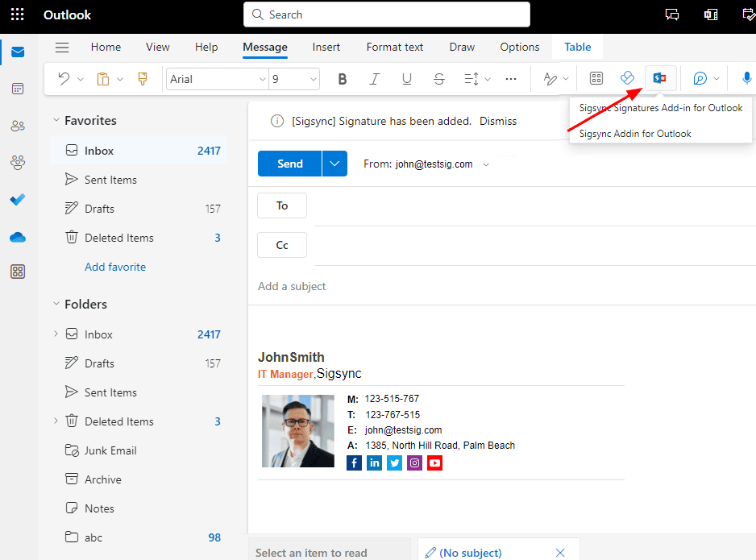Open the app launcher grid icon
The width and height of the screenshot is (756, 560).
pyautogui.click(x=17, y=15)
